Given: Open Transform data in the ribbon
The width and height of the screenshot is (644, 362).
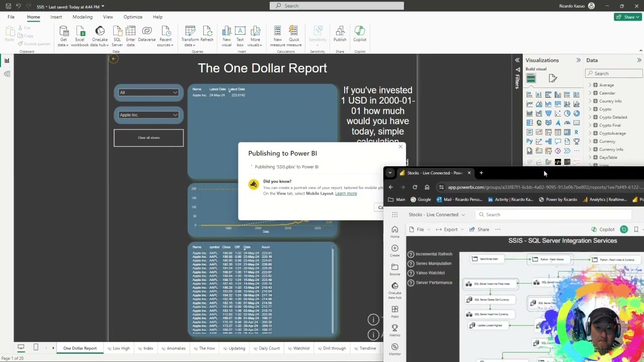Looking at the screenshot, I should click(x=190, y=36).
